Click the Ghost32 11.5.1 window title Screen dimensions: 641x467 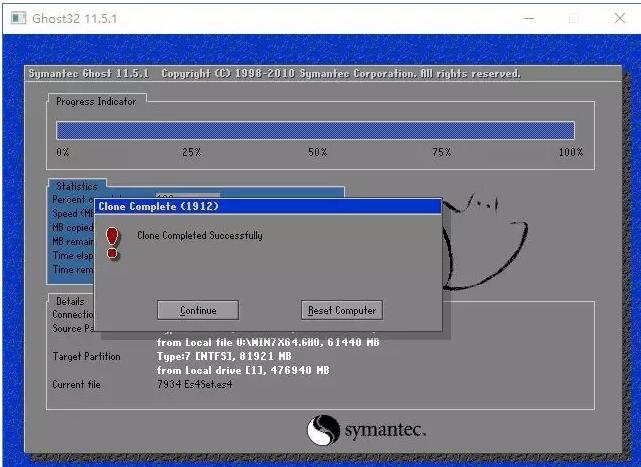coord(74,18)
